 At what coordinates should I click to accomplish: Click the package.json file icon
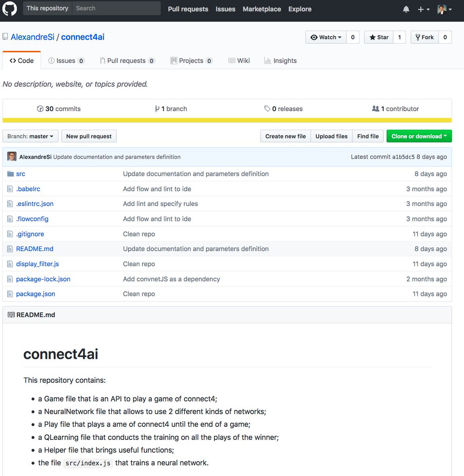point(10,294)
